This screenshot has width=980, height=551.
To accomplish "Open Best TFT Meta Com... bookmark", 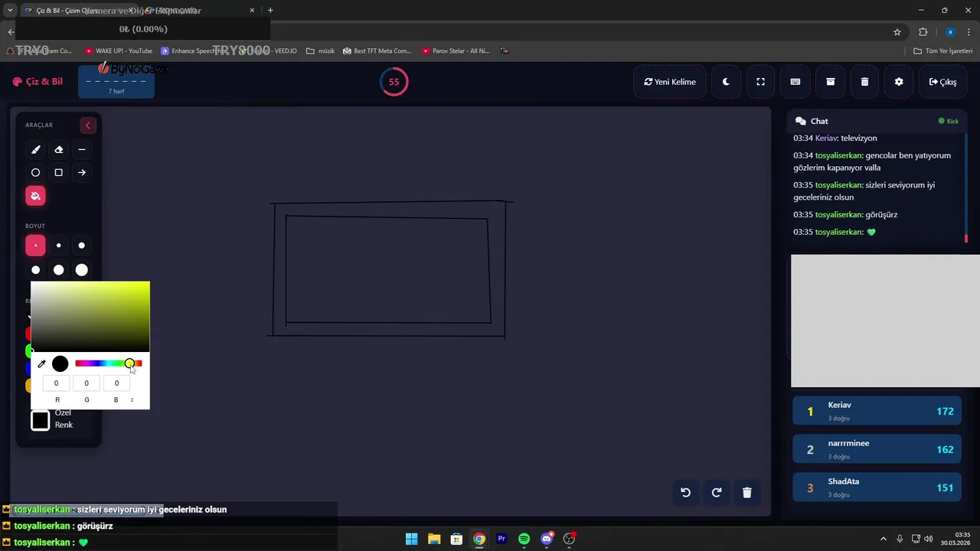I will coord(377,51).
